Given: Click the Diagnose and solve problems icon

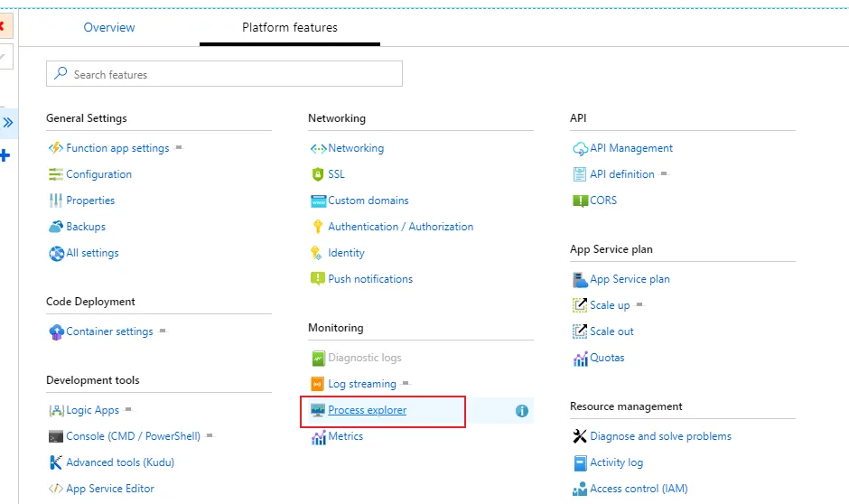Looking at the screenshot, I should click(580, 436).
